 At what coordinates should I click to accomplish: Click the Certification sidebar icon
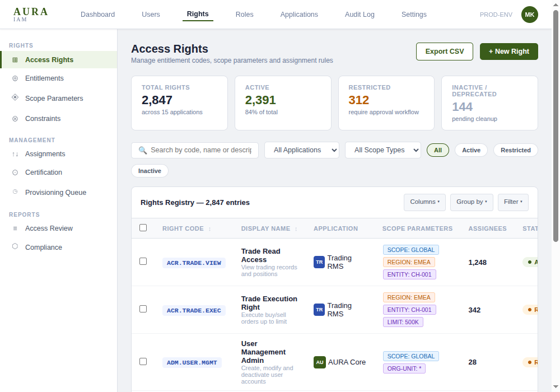[x=15, y=172]
